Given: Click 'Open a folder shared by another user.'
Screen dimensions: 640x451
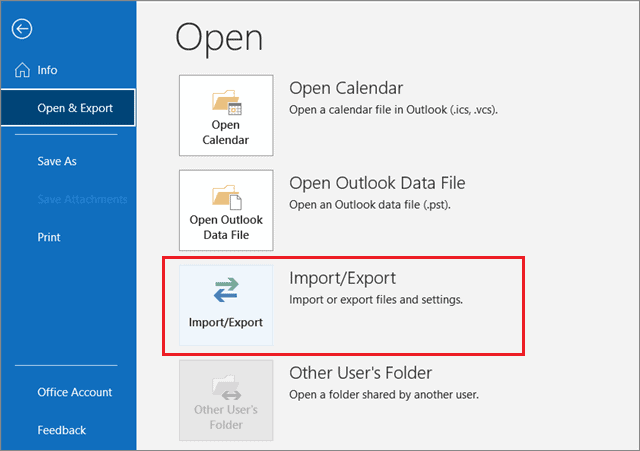Looking at the screenshot, I should click(384, 395).
